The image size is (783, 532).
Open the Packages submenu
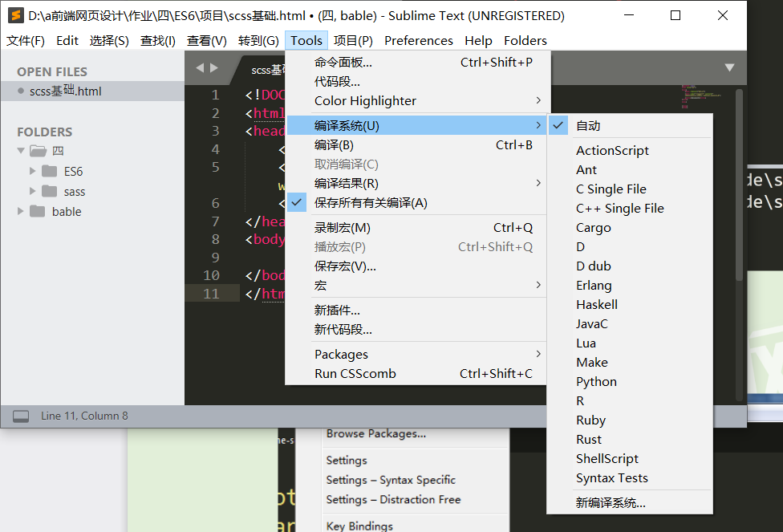pyautogui.click(x=417, y=354)
